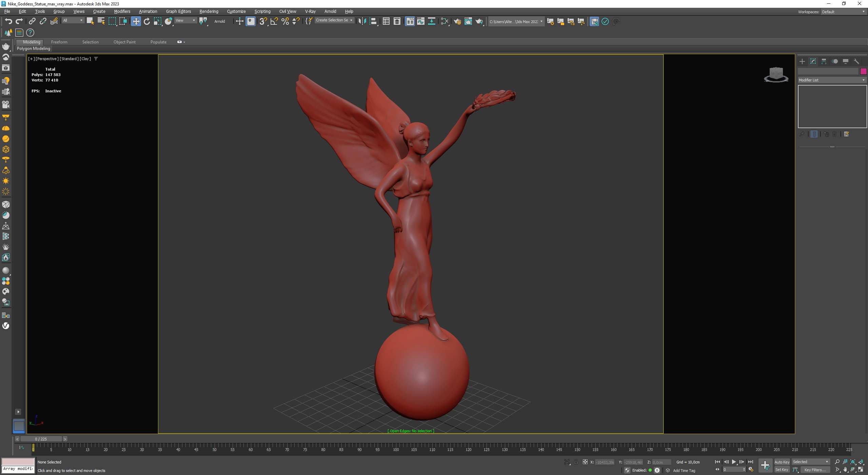Toggle the Selection Lock padlock
The height and width of the screenshot is (475, 868).
point(576,462)
